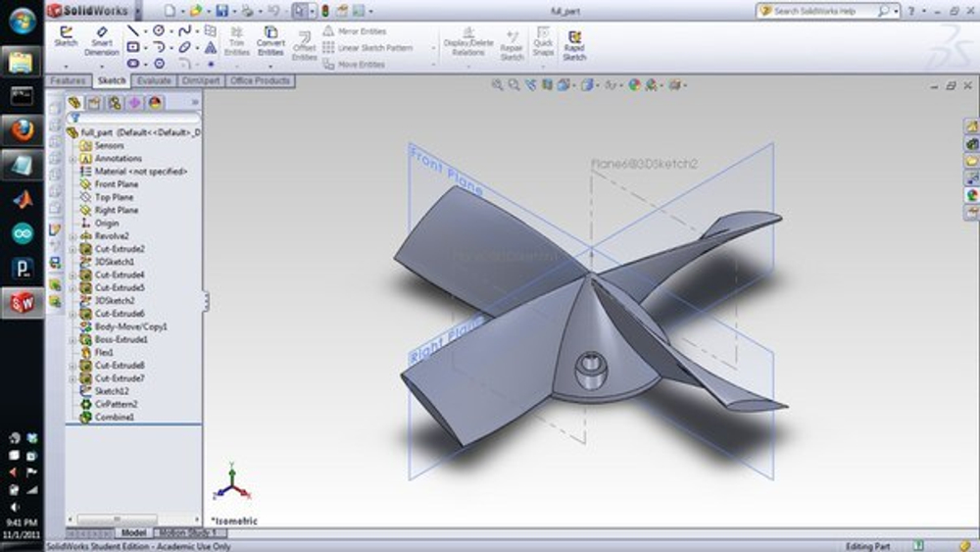Click the Model tab at bottom

tap(133, 532)
